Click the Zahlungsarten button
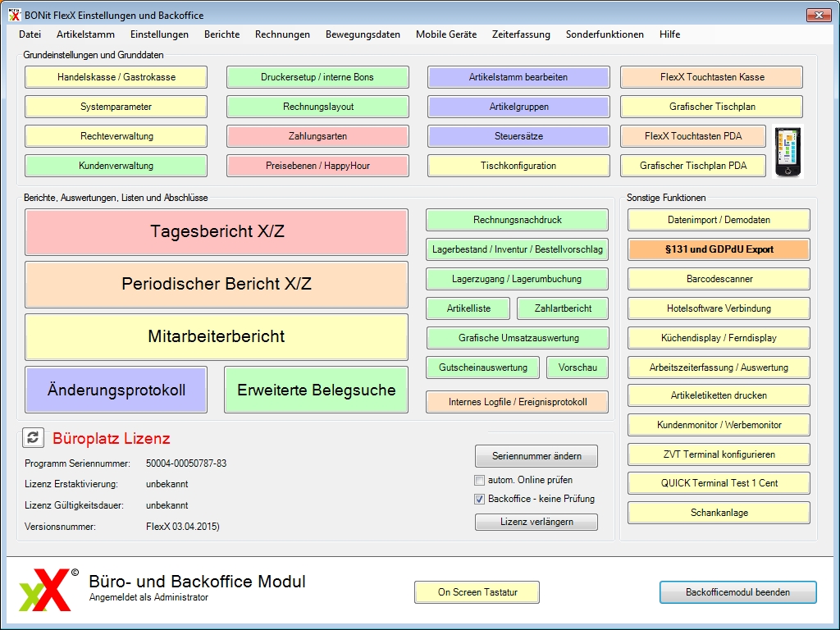This screenshot has width=840, height=630. (317, 136)
